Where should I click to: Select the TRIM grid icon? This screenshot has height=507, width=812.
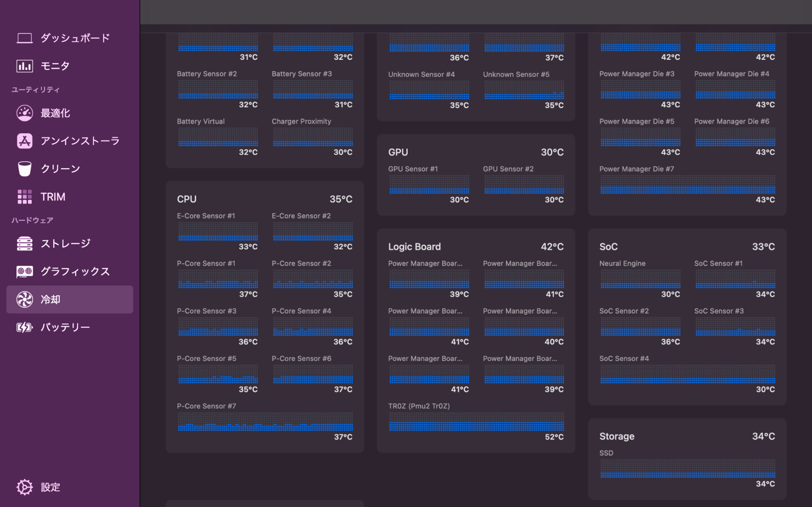point(24,197)
